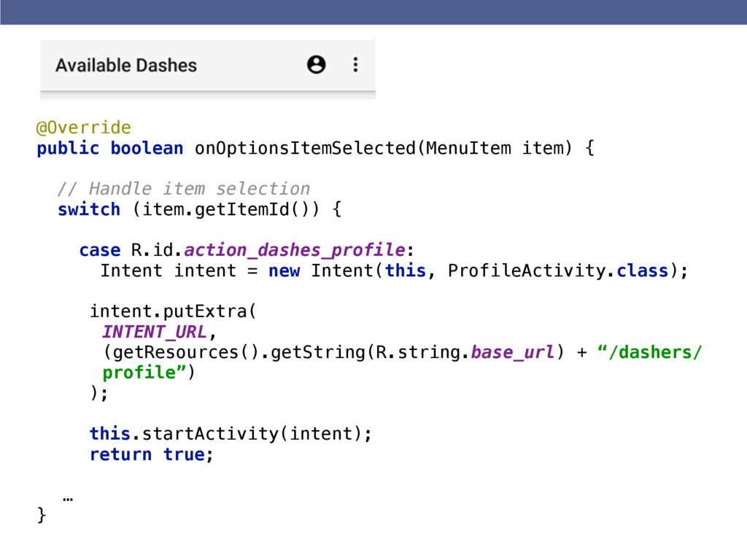747x560 pixels.
Task: Click the 'return true;' statement
Action: [152, 454]
